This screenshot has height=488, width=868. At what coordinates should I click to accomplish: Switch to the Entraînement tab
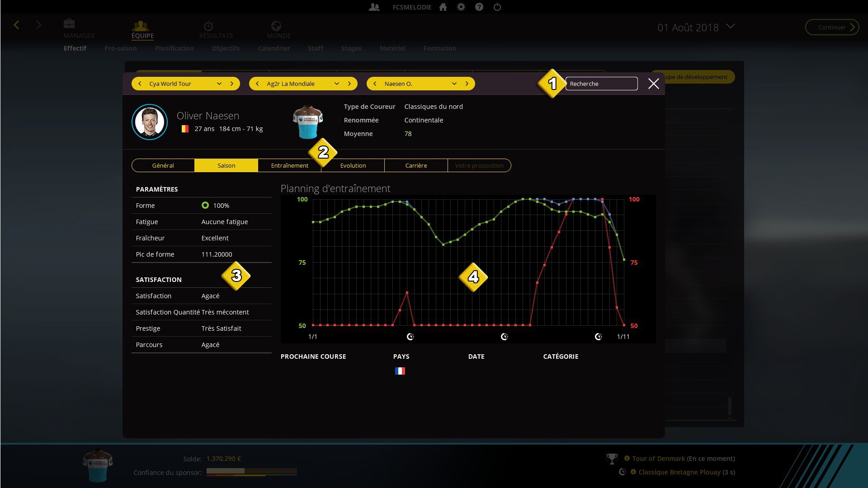pos(289,165)
